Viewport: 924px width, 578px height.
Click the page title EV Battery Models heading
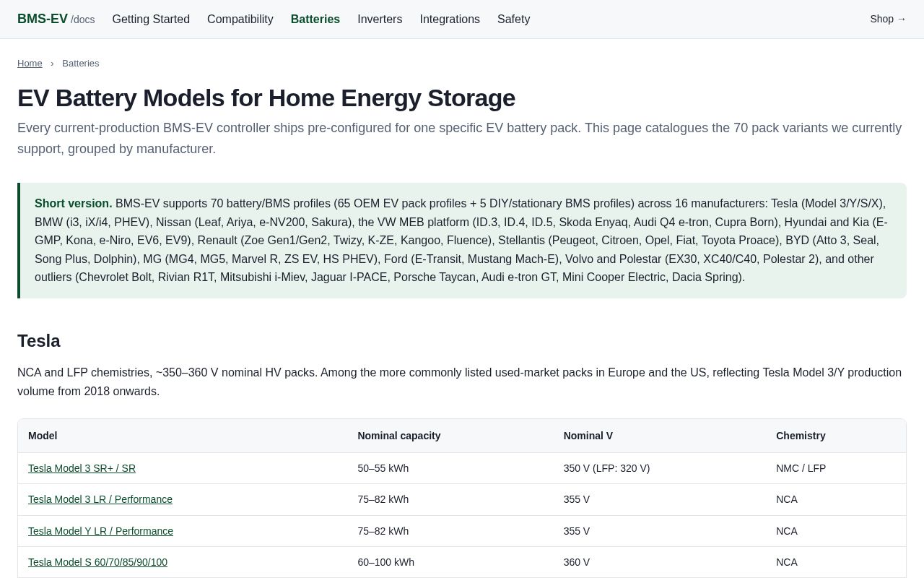(x=266, y=98)
